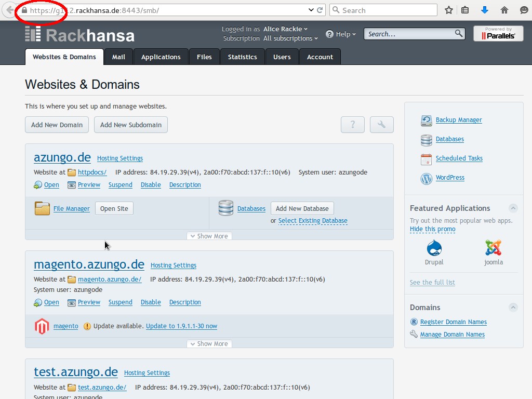The width and height of the screenshot is (532, 399).
Task: Click the Powered by Parallels badge
Action: (x=498, y=34)
